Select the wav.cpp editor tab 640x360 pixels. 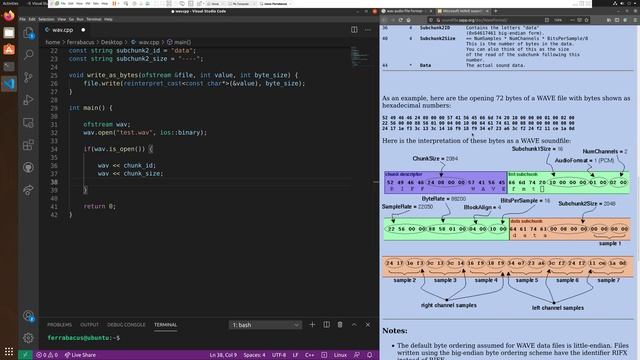click(x=65, y=30)
